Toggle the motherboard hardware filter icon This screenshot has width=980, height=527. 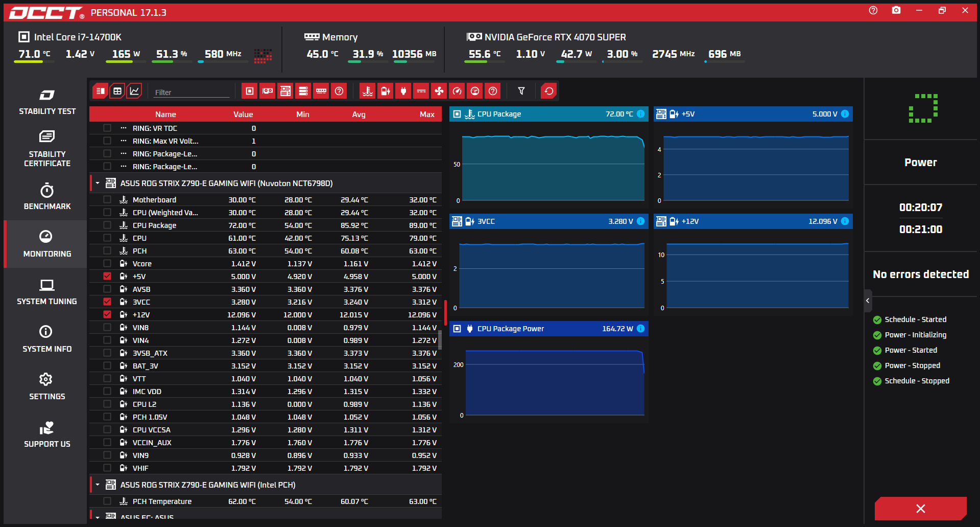pyautogui.click(x=285, y=91)
